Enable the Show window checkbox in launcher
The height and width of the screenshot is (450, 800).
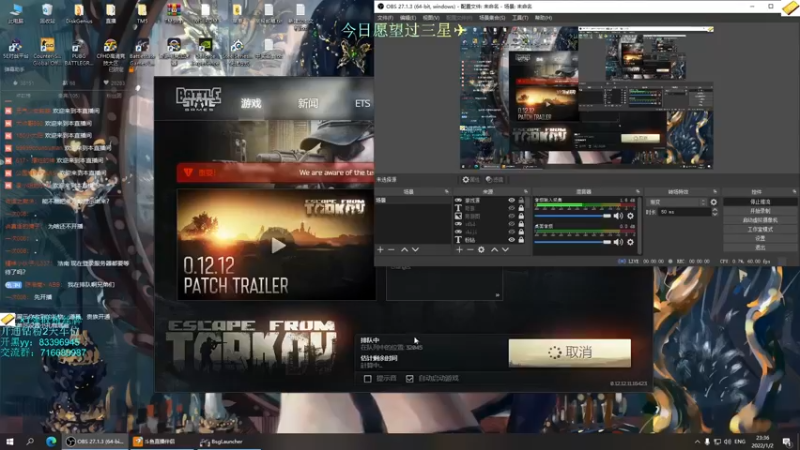[x=367, y=379]
